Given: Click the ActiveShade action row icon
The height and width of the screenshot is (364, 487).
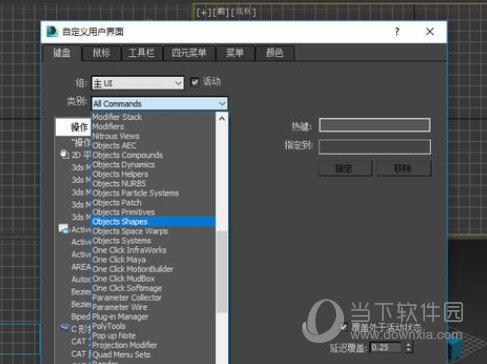Looking at the screenshot, I should 64,229.
